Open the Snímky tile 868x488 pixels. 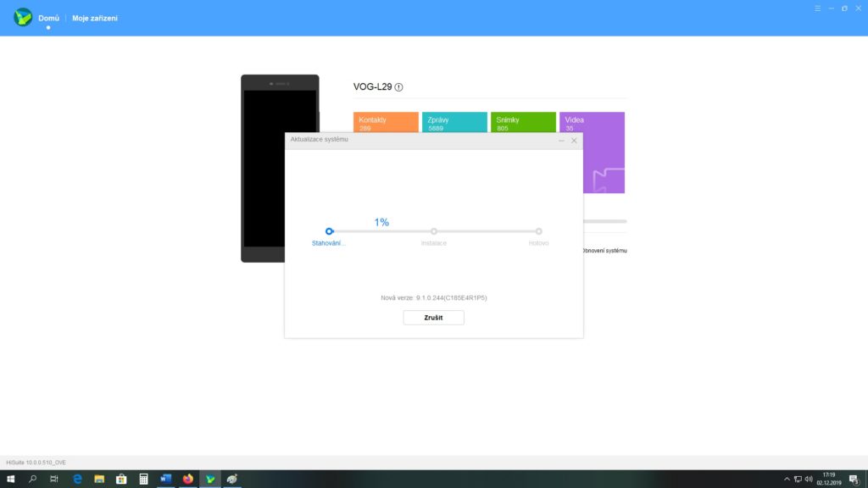[523, 122]
